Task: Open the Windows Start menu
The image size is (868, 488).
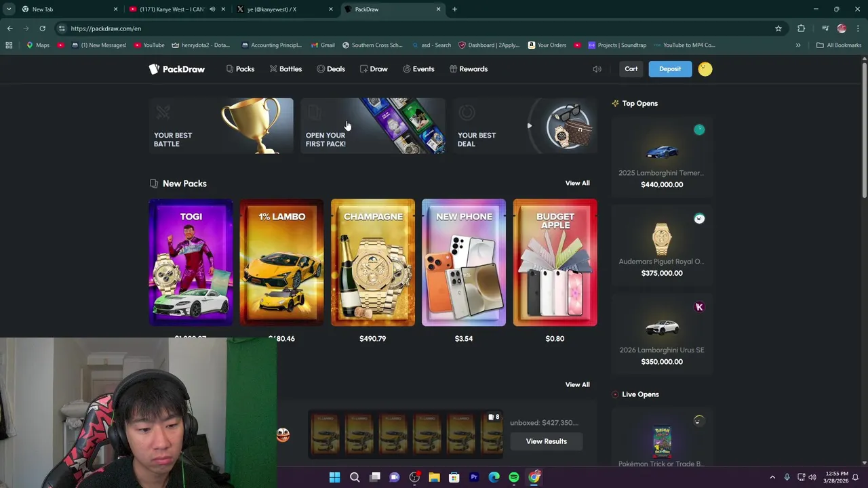Action: (x=334, y=477)
